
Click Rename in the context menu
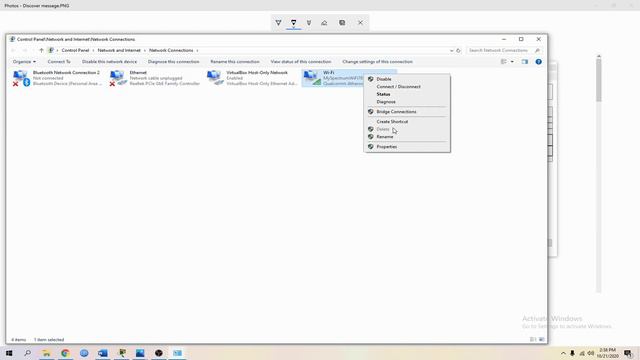click(385, 137)
